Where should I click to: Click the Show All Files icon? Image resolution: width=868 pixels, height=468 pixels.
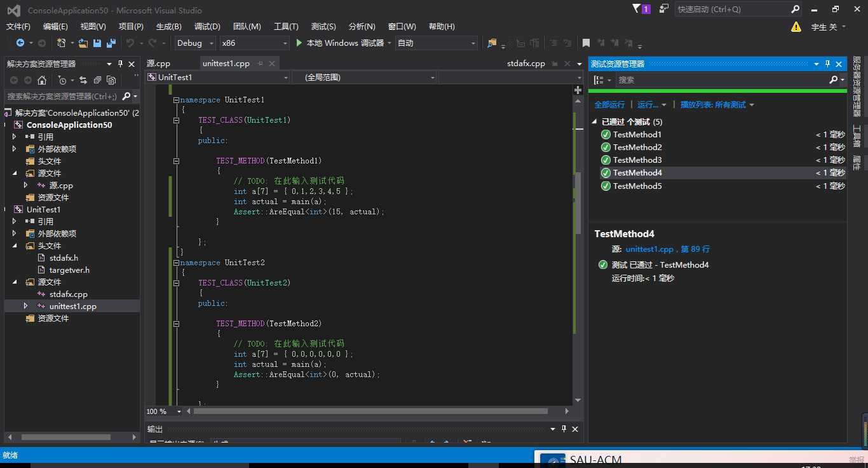[111, 80]
